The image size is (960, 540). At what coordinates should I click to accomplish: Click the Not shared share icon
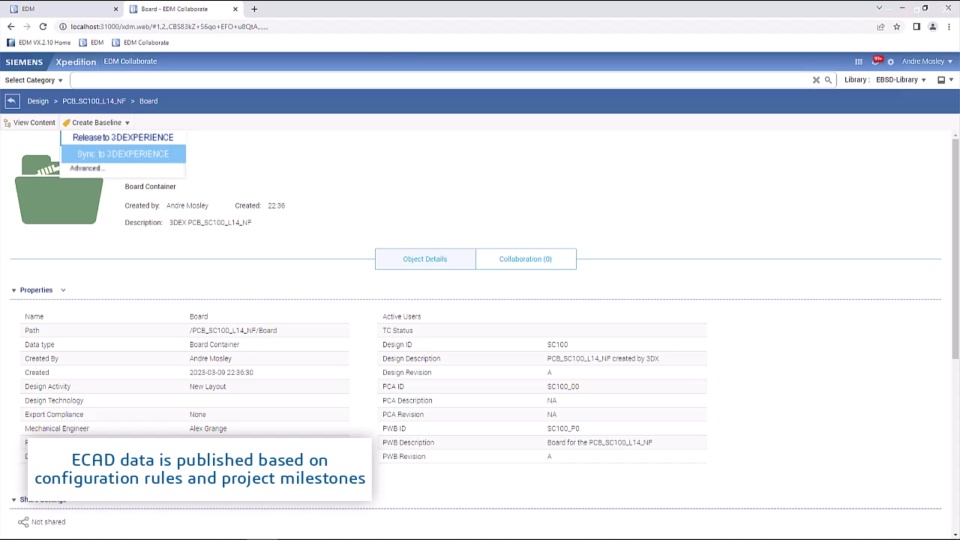[x=23, y=522]
